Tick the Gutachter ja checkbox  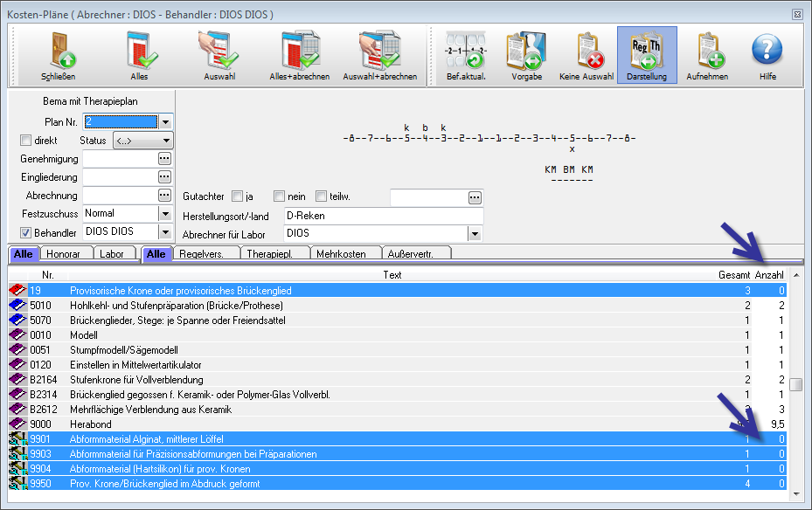pyautogui.click(x=238, y=196)
